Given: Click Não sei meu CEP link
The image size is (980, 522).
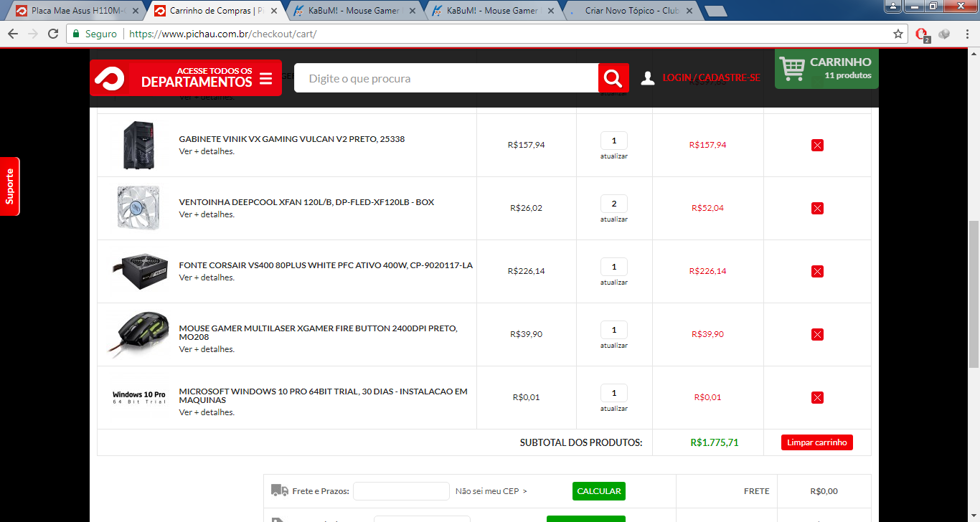Looking at the screenshot, I should pyautogui.click(x=491, y=491).
